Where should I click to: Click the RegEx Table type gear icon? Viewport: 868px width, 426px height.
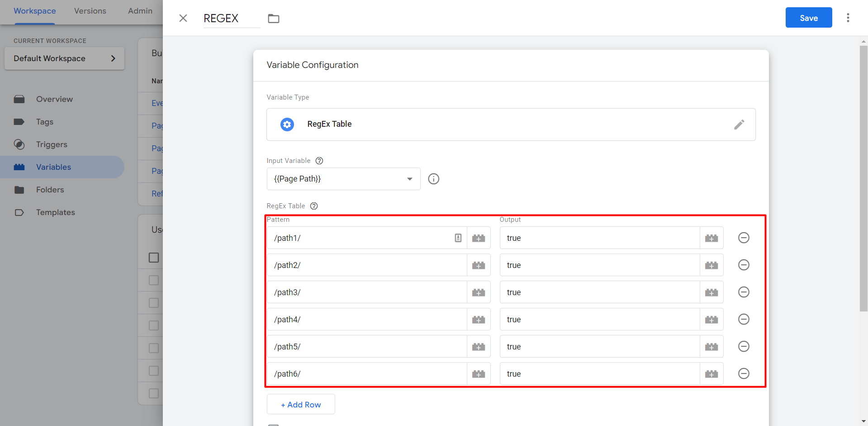(x=287, y=124)
